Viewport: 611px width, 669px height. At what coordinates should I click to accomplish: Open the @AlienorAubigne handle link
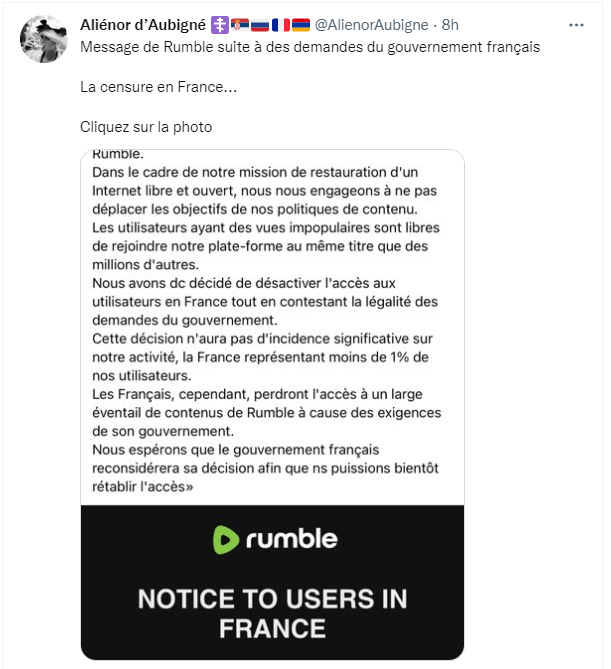pyautogui.click(x=373, y=24)
